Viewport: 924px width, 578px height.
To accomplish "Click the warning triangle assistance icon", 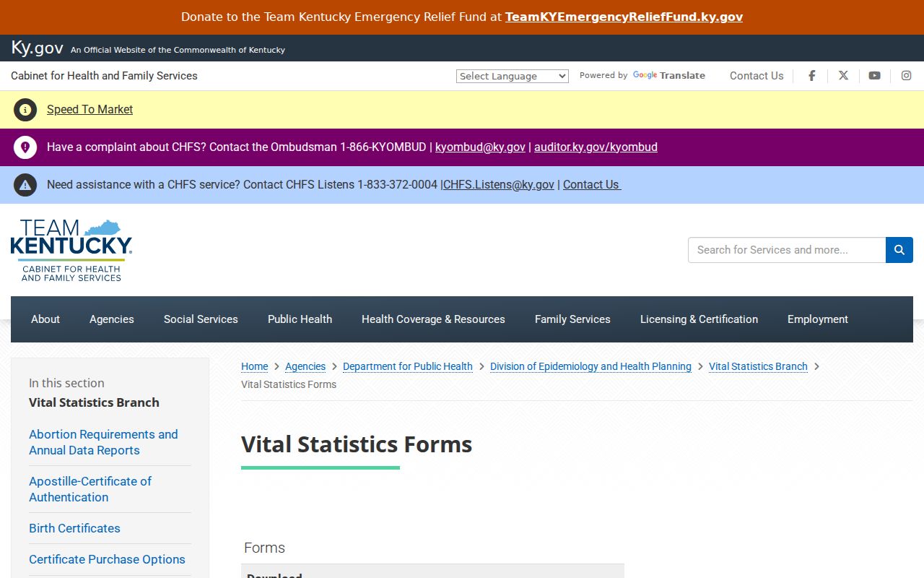I will (25, 185).
